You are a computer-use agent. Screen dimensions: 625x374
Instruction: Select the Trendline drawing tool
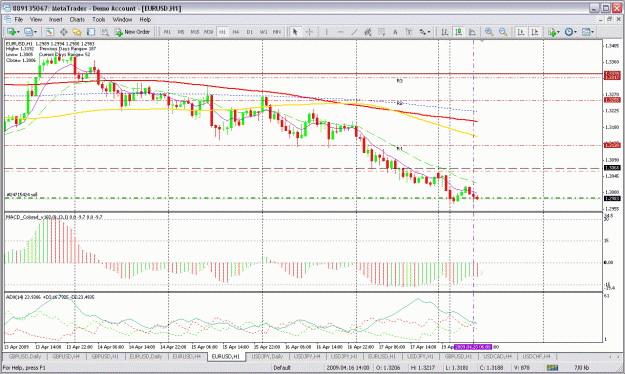point(354,32)
